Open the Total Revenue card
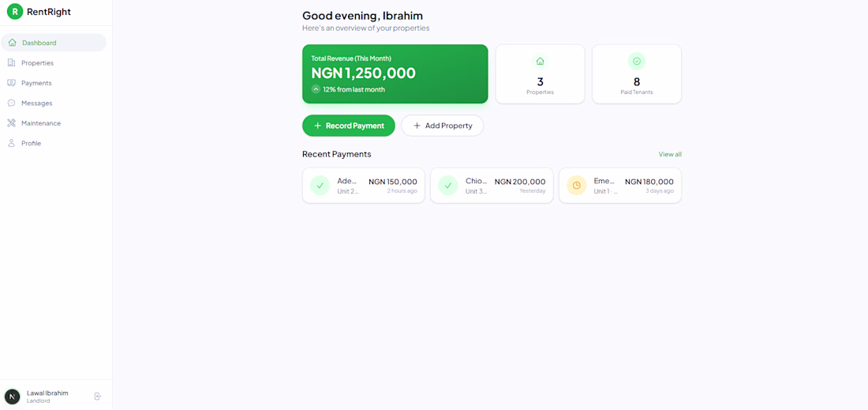The height and width of the screenshot is (410, 868). click(x=395, y=73)
